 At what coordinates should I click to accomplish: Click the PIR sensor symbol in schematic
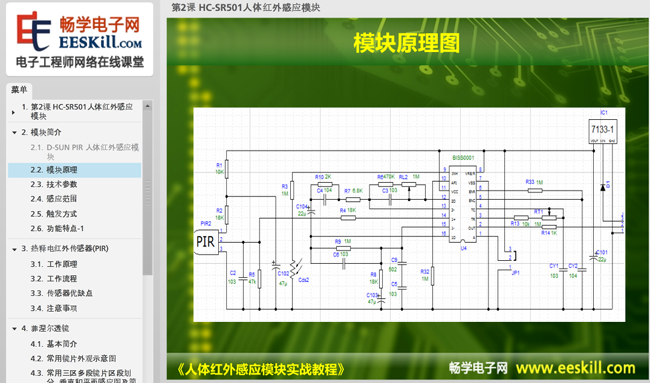point(206,241)
